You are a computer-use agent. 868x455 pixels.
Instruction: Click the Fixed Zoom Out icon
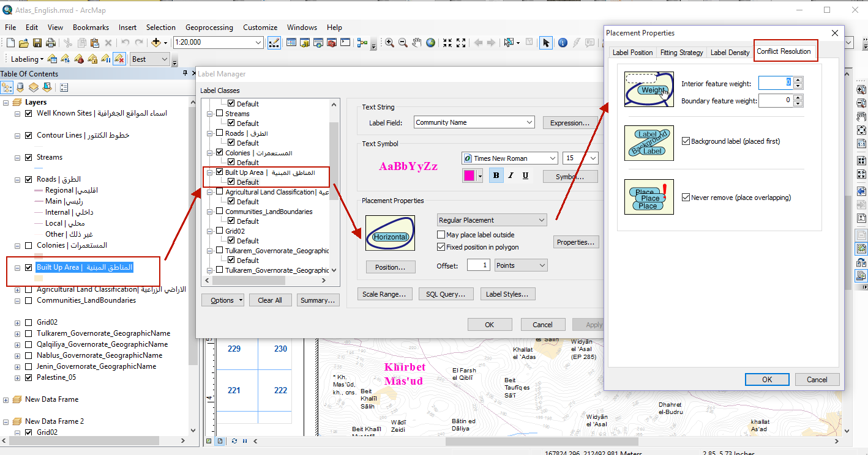pyautogui.click(x=461, y=43)
